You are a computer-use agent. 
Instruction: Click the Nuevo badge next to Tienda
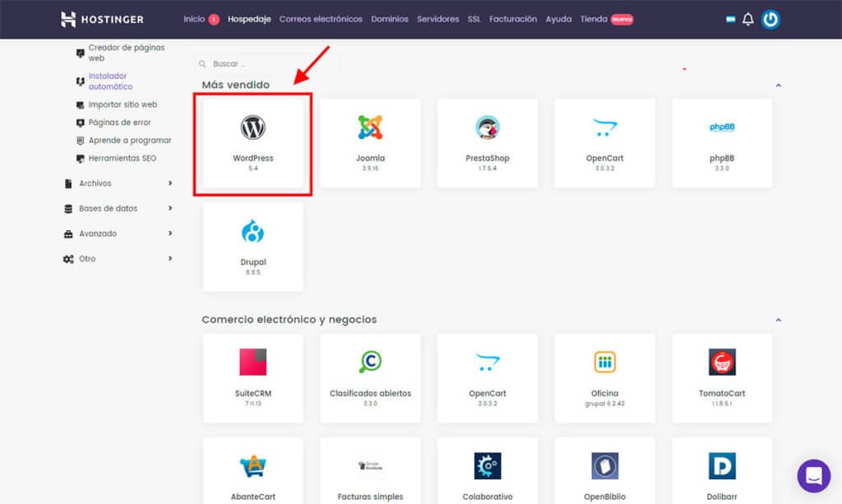[622, 20]
